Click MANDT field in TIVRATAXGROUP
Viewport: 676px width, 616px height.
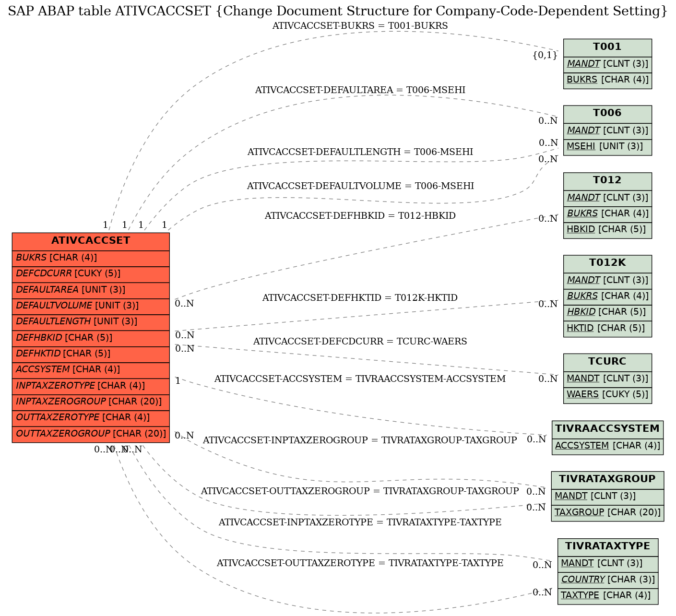click(607, 497)
